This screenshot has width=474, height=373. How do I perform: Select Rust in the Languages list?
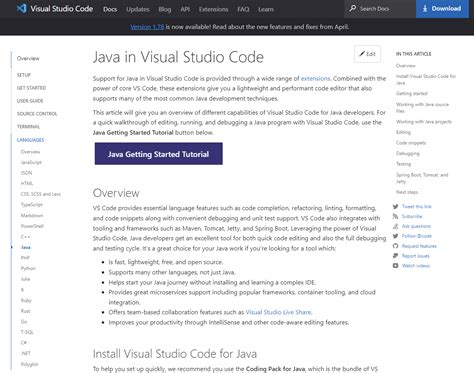25,311
